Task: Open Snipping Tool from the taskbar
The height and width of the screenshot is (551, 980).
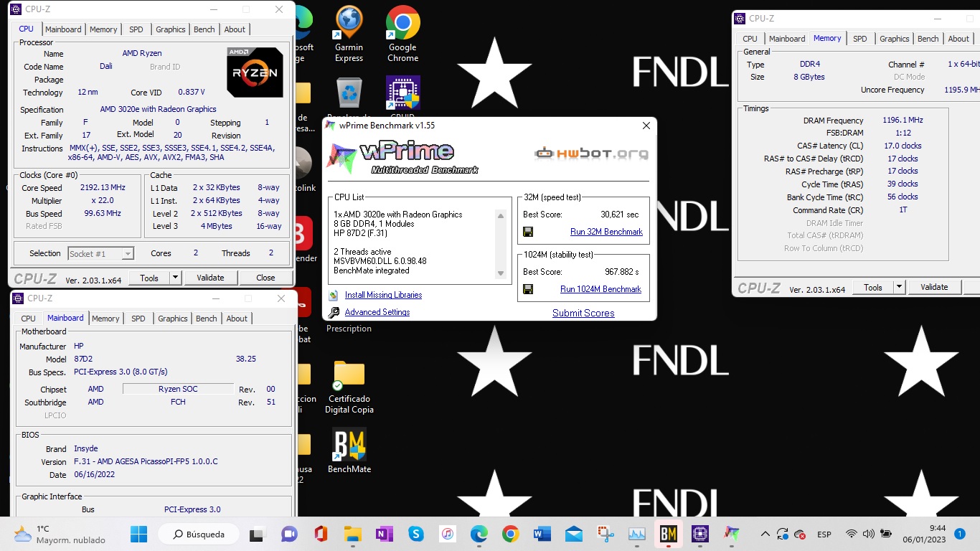Action: tap(605, 534)
